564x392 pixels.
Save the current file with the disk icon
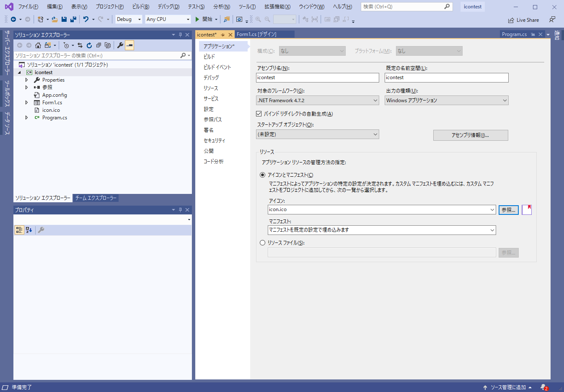click(64, 19)
